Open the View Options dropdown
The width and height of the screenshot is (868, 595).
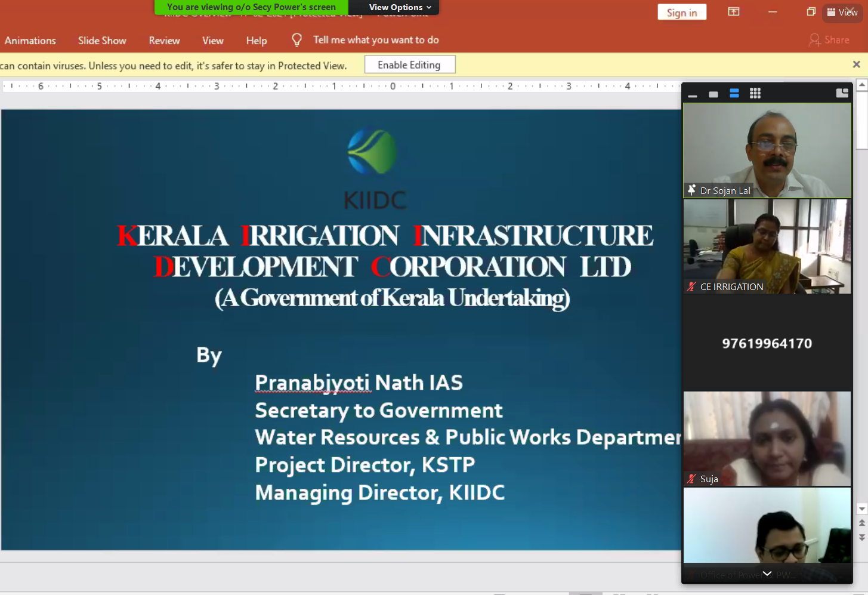tap(400, 7)
